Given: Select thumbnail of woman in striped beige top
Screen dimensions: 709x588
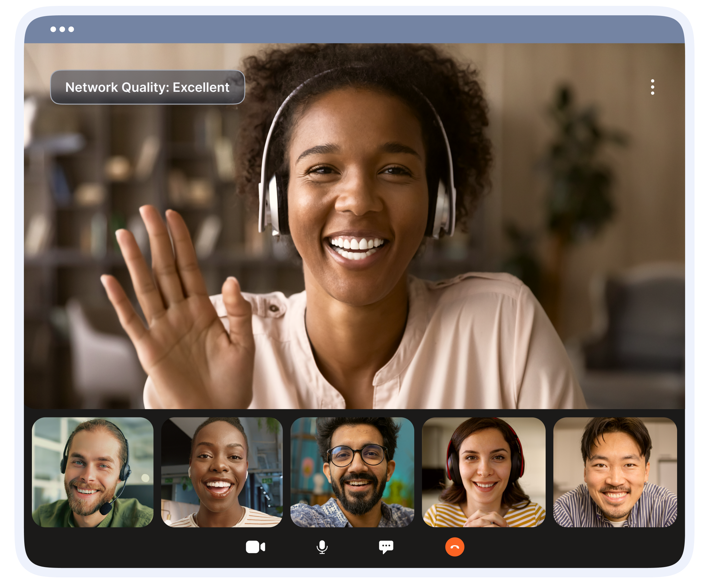Looking at the screenshot, I should 222,472.
